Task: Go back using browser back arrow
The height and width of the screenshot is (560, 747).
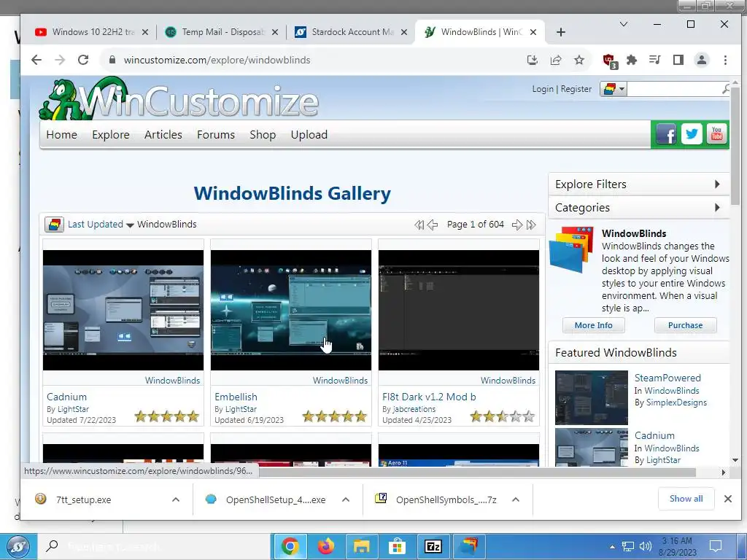Action: (x=36, y=60)
